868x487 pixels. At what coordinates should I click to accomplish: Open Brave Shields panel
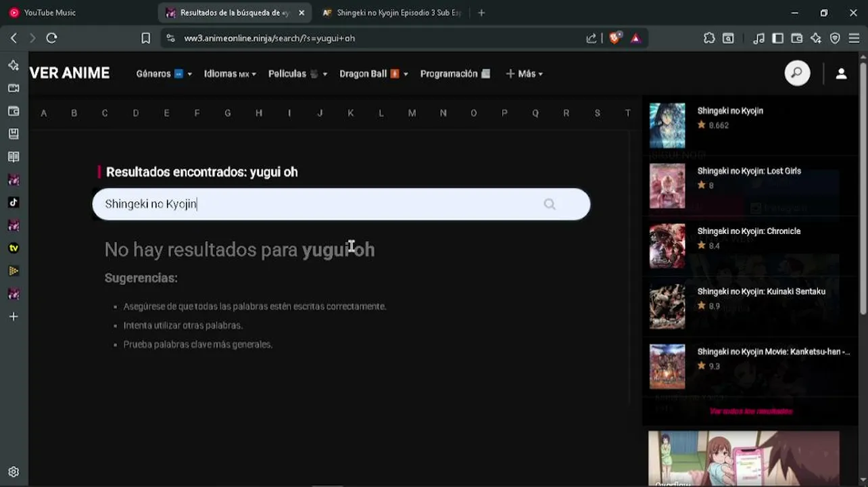pos(614,39)
